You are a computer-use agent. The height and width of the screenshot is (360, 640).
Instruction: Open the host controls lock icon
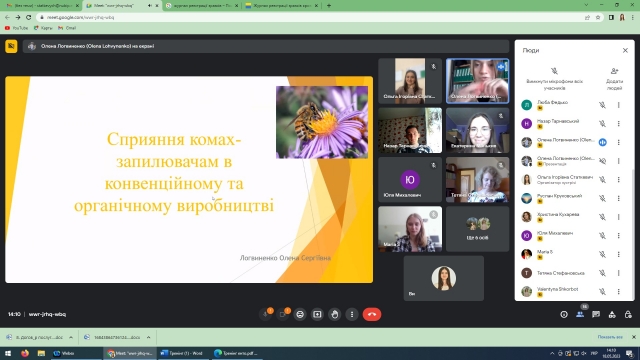628,314
